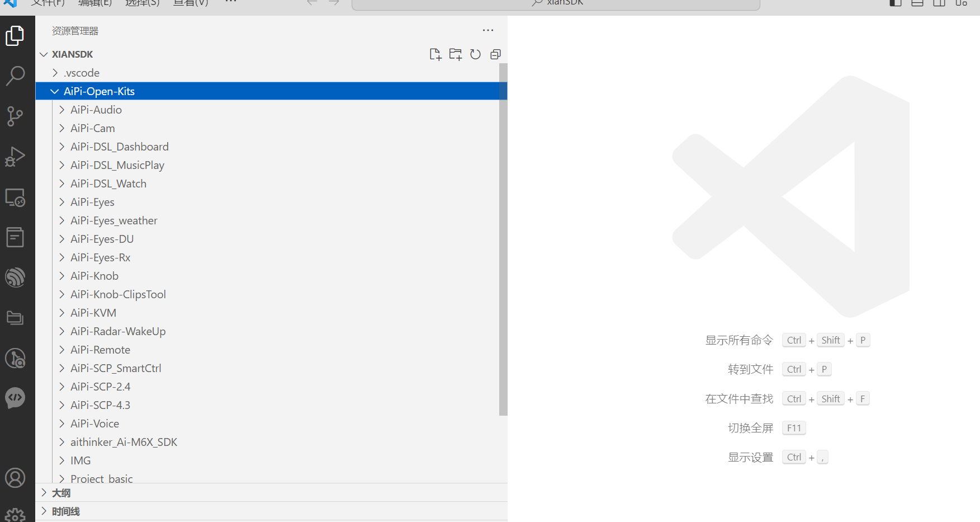Viewport: 980px width, 522px height.
Task: Expand the 大纲 outline section
Action: coord(271,493)
